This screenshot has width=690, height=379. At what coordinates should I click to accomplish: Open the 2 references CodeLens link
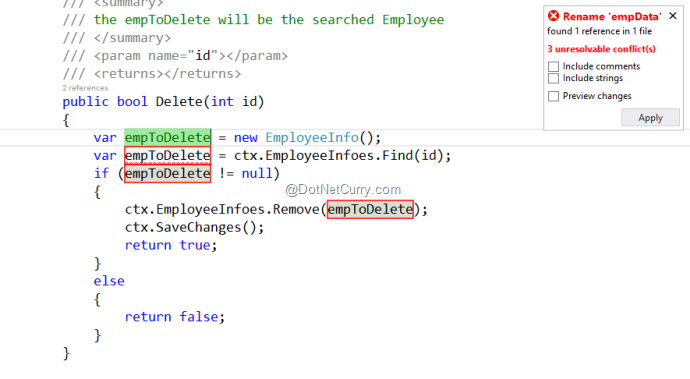[x=85, y=88]
